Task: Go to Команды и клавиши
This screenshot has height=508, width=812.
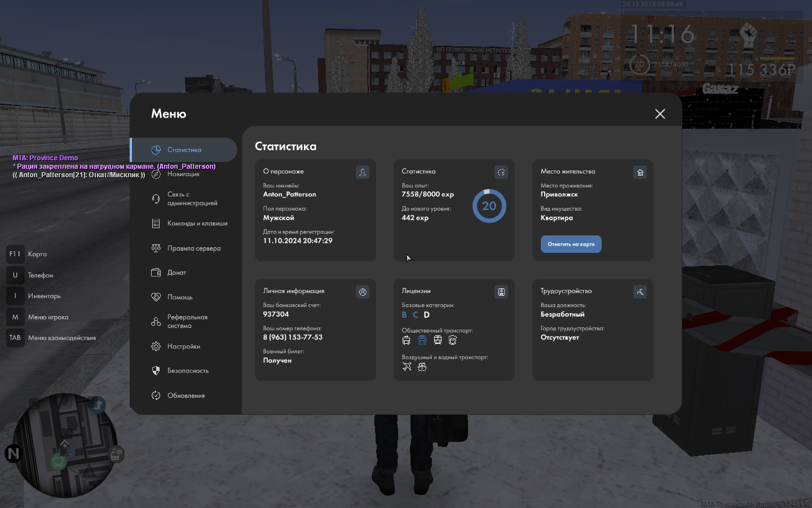Action: (197, 224)
